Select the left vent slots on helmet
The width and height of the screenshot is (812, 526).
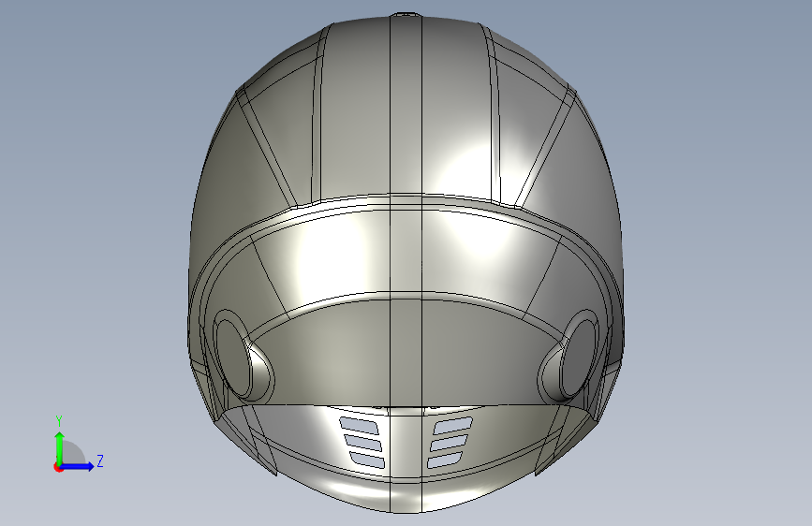362,443
